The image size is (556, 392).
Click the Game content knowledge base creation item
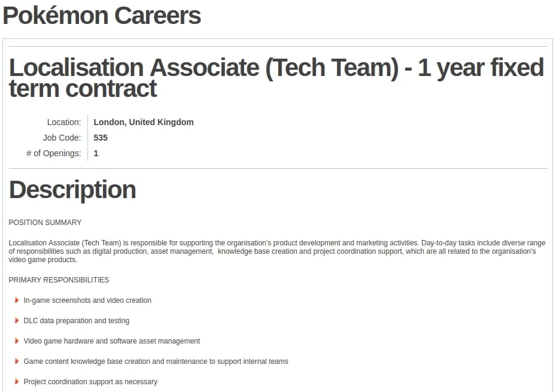pyautogui.click(x=156, y=361)
